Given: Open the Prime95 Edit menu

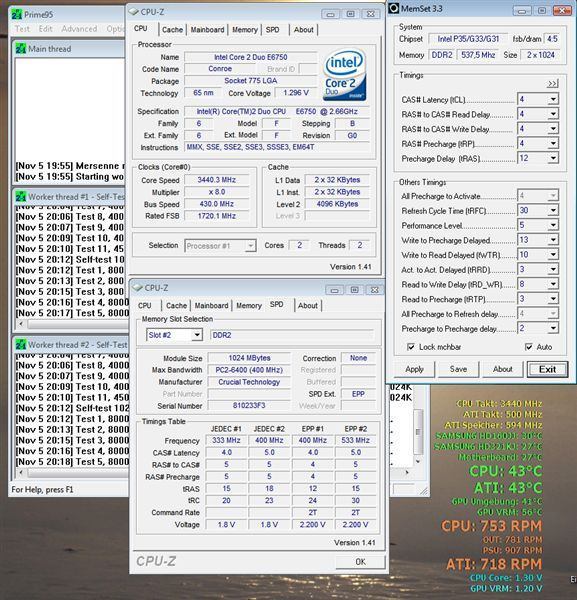Looking at the screenshot, I should [x=45, y=29].
